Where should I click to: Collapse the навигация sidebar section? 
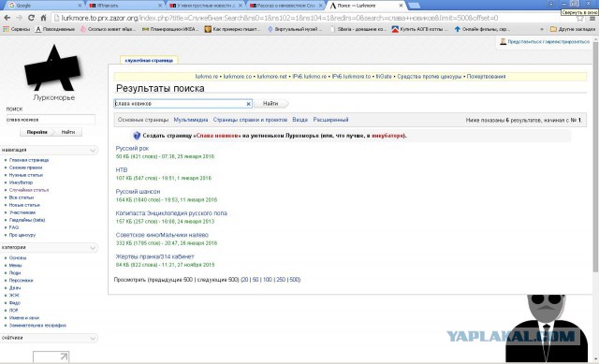93,150
